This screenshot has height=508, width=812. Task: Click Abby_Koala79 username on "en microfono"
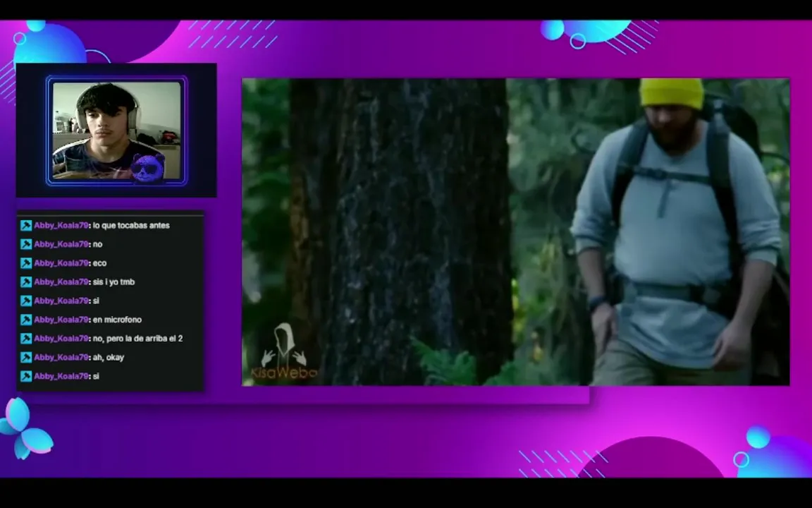pyautogui.click(x=61, y=320)
